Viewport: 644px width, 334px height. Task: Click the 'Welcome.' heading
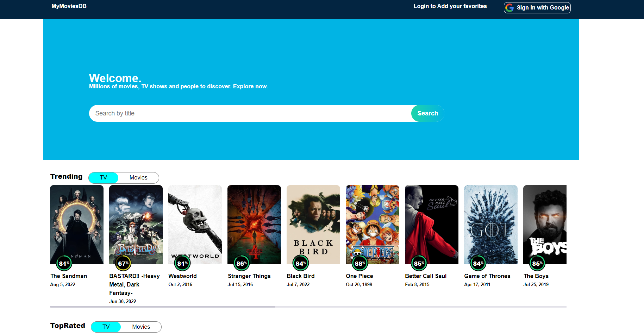click(x=115, y=78)
